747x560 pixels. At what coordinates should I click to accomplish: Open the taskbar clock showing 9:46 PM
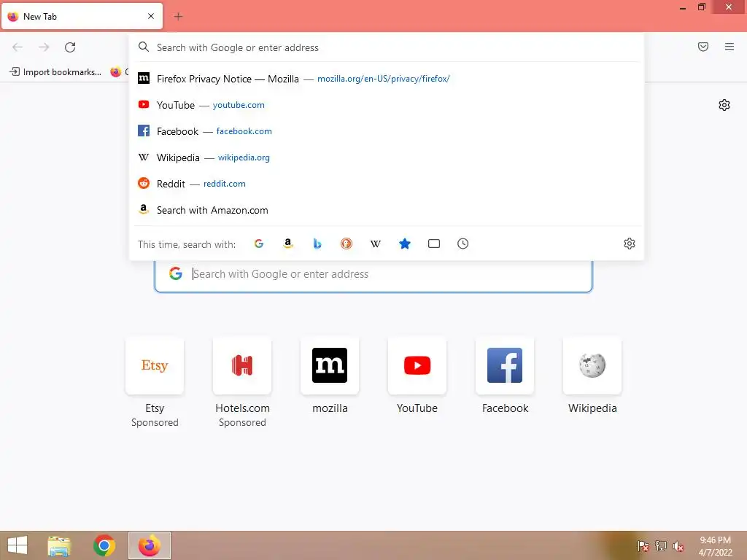tap(715, 546)
